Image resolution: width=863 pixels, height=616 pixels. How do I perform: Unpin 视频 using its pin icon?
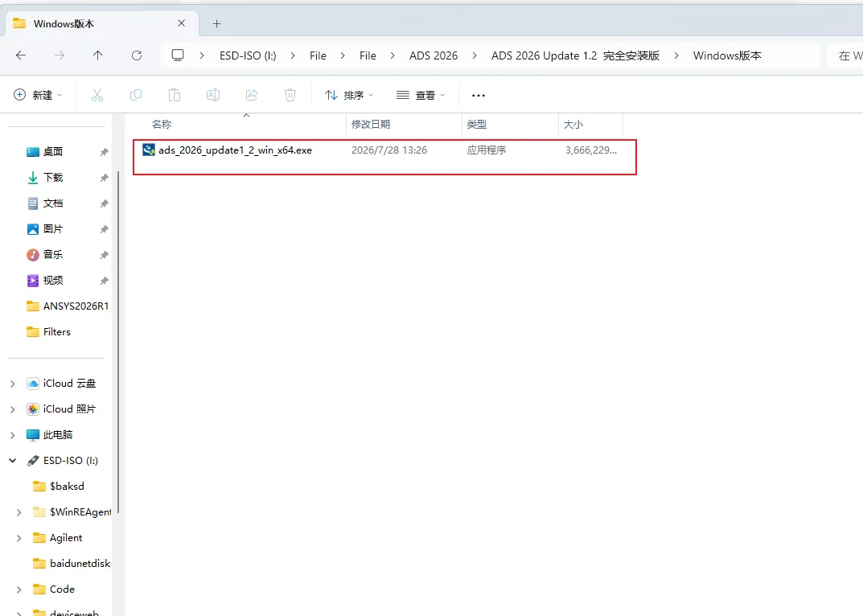click(x=104, y=281)
